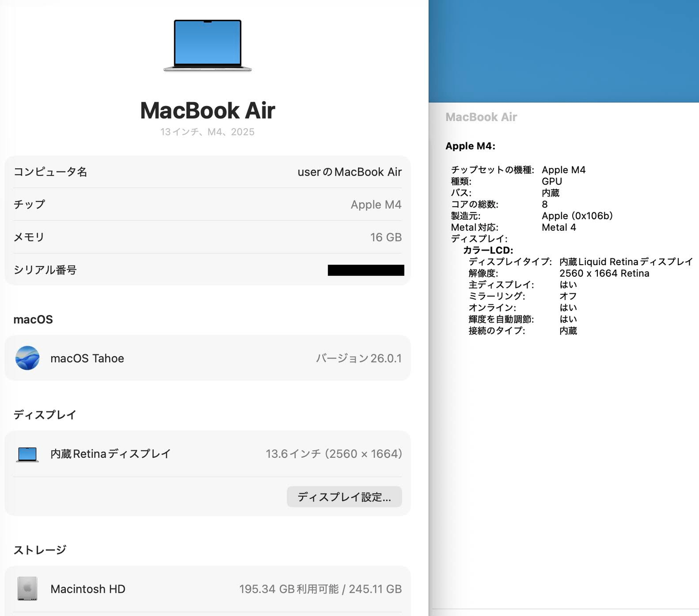Click the 13インチ、M4、2025 subtitle

[207, 132]
